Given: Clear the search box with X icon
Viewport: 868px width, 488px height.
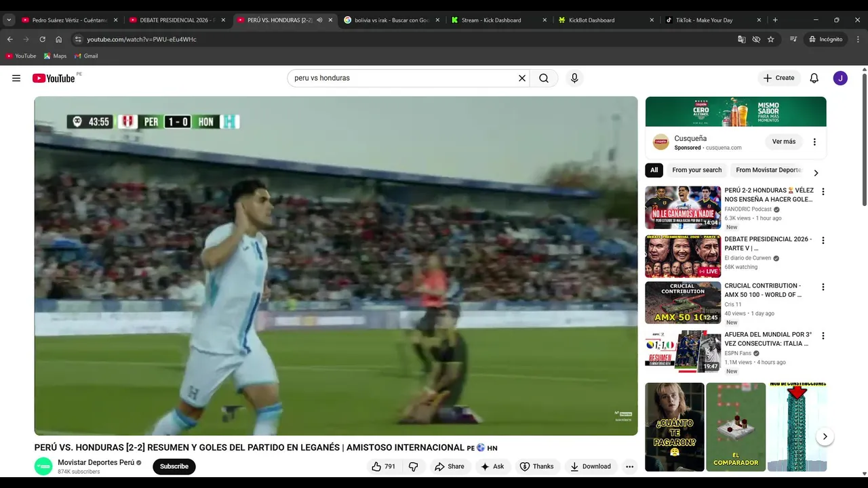Looking at the screenshot, I should pyautogui.click(x=522, y=78).
